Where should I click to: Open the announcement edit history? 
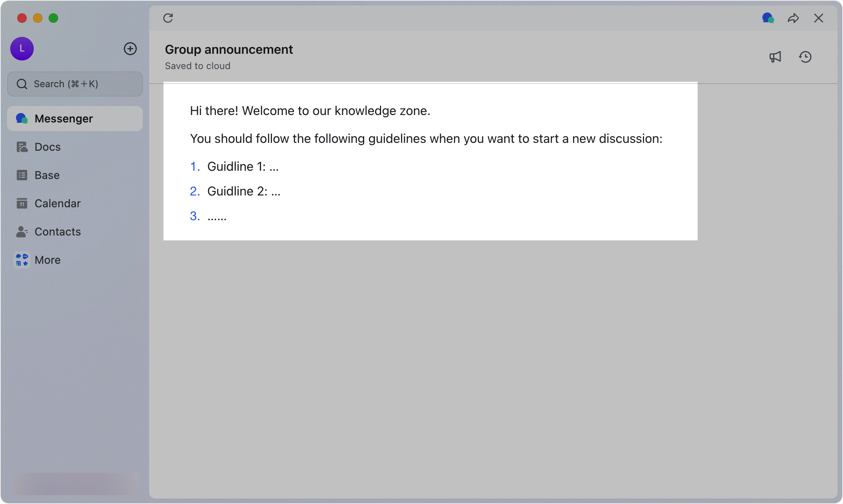pos(806,57)
